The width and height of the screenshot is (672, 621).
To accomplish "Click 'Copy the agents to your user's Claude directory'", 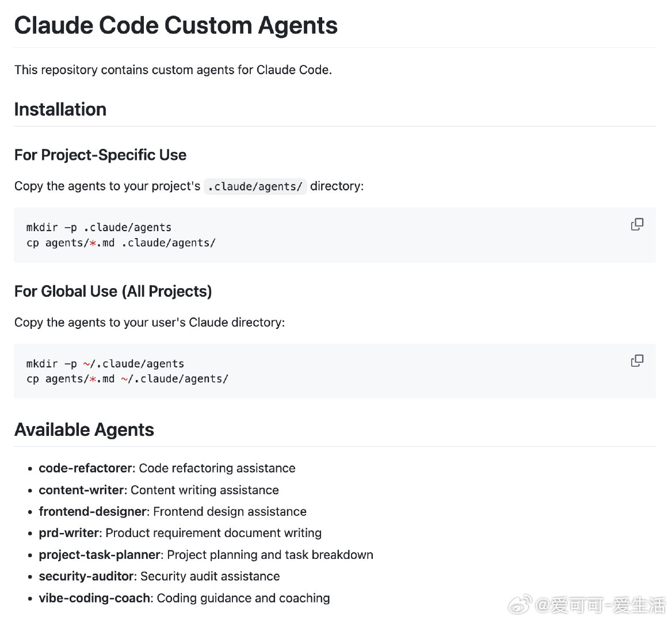I will coord(150,323).
